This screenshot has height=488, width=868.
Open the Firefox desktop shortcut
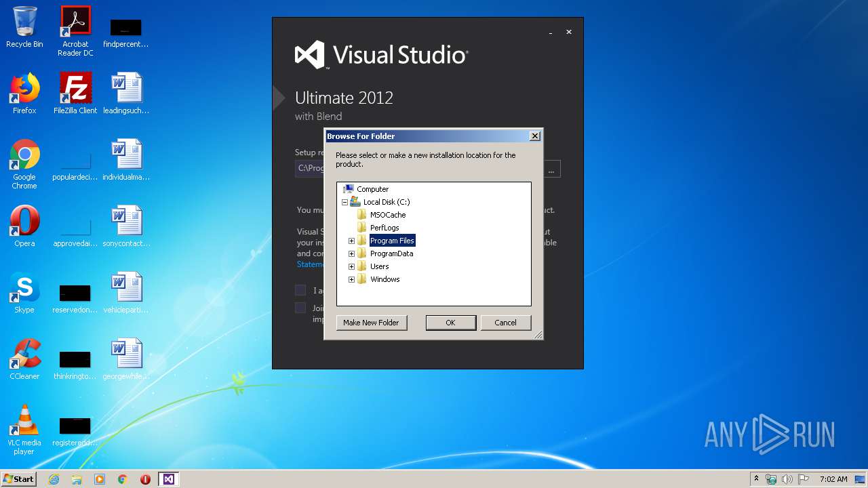(x=24, y=94)
